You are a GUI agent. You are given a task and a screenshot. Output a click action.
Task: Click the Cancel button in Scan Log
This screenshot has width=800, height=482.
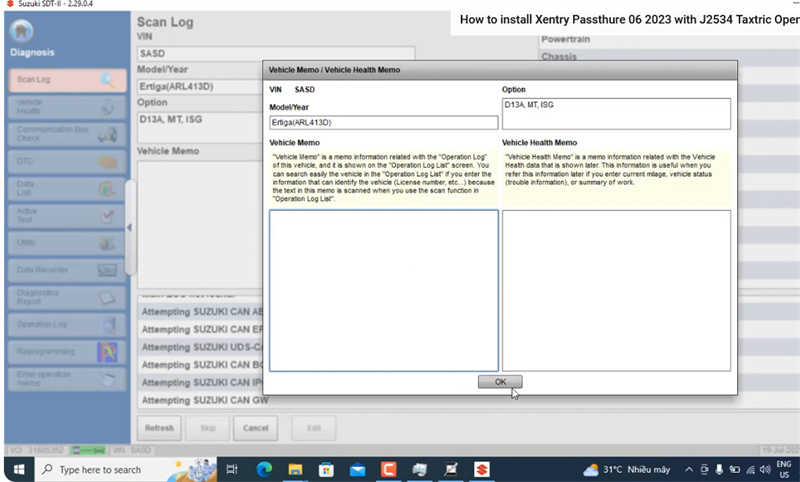[x=256, y=428]
